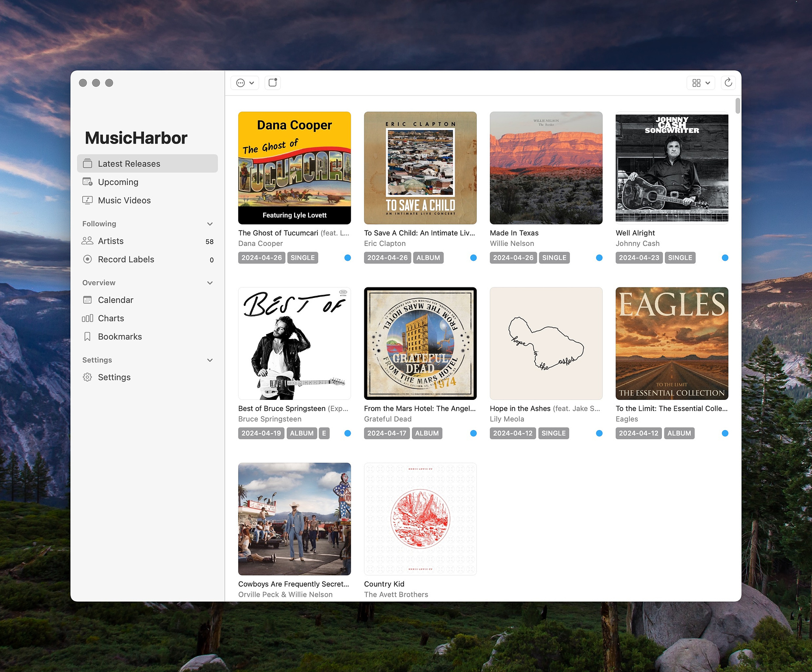Collapse the Settings section chevron
The height and width of the screenshot is (672, 812).
pyautogui.click(x=210, y=360)
